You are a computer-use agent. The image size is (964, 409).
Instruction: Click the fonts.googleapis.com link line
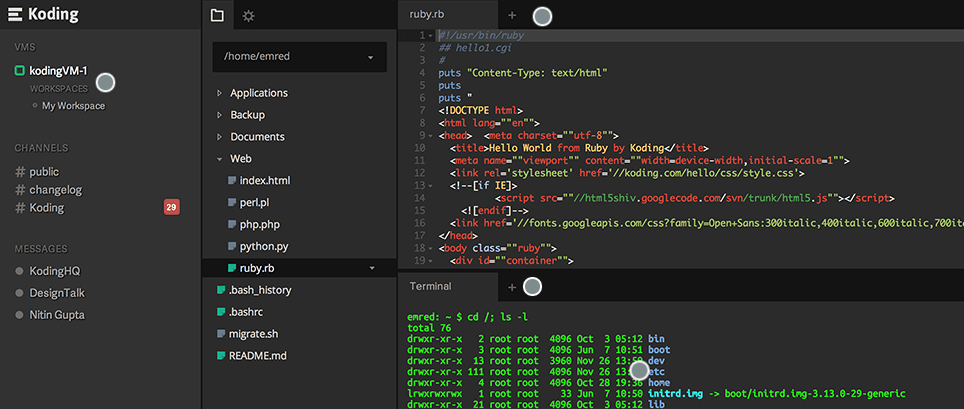coord(706,223)
